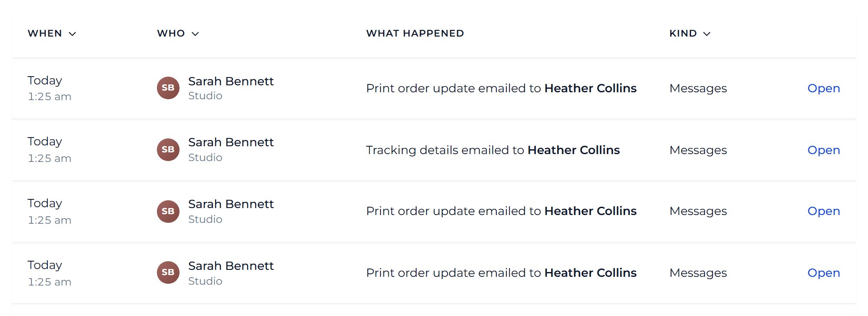Click Heather Collins in the first row
Image resolution: width=868 pixels, height=316 pixels.
[x=590, y=88]
